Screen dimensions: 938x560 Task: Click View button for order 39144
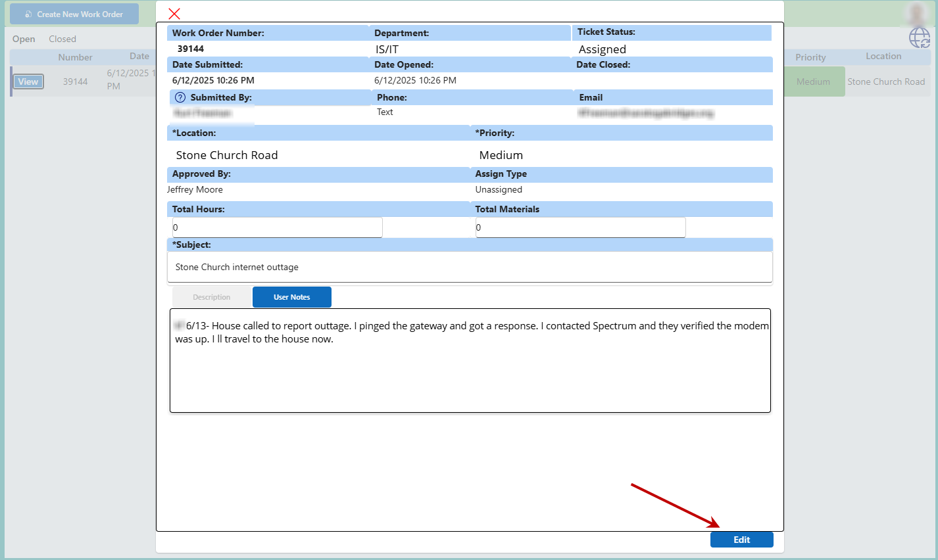(x=28, y=82)
